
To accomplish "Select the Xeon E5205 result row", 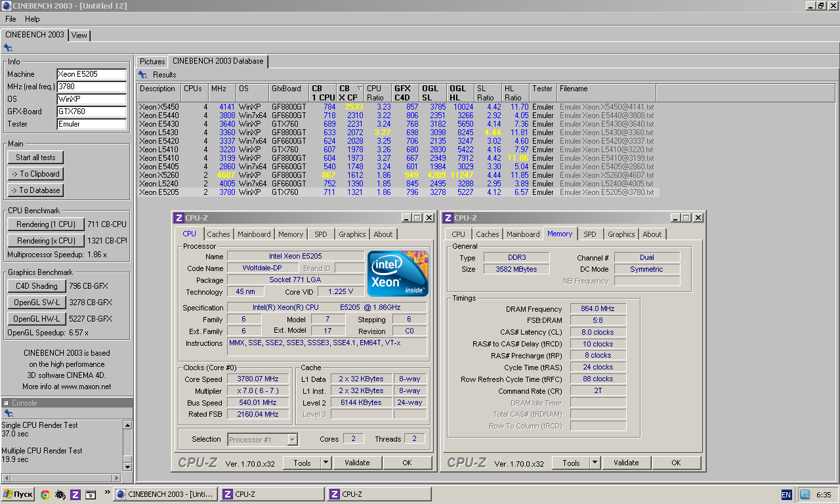I will coord(398,192).
